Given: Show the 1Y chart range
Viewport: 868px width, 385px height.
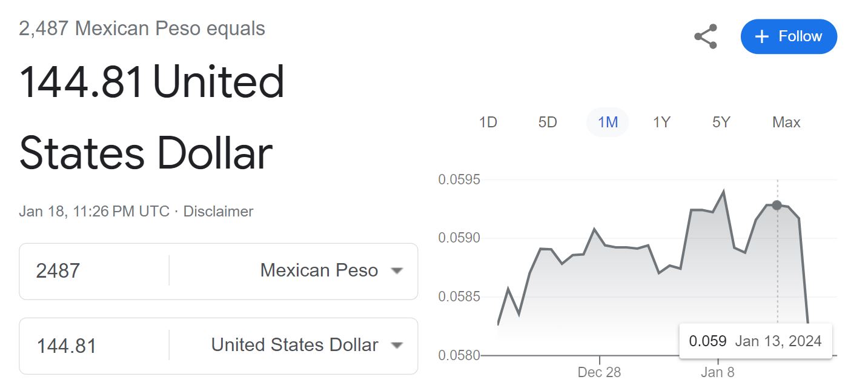Looking at the screenshot, I should point(661,122).
